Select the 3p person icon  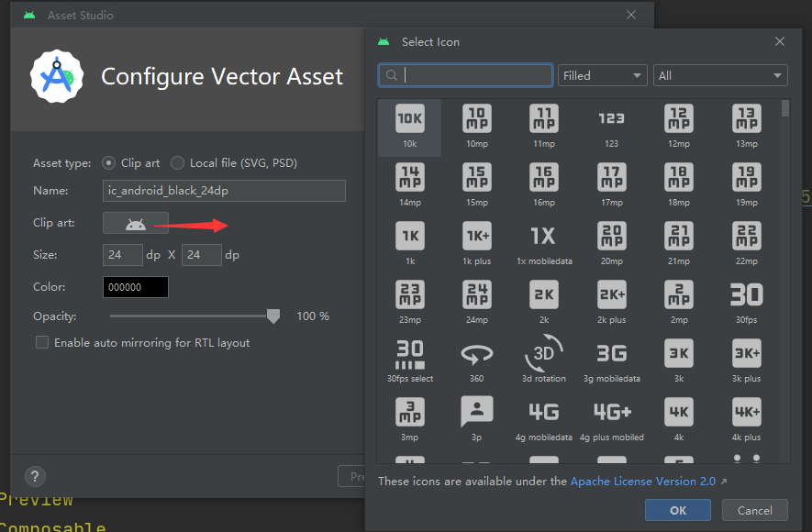tap(476, 413)
